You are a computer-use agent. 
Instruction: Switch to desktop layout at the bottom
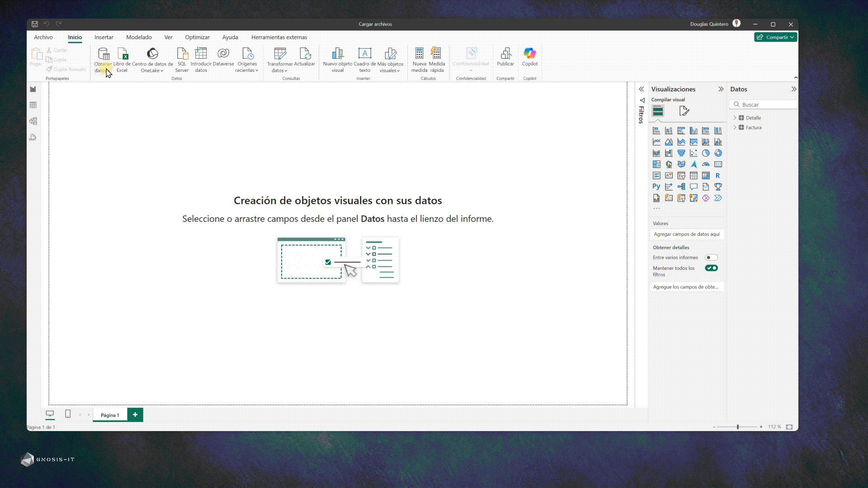[50, 414]
